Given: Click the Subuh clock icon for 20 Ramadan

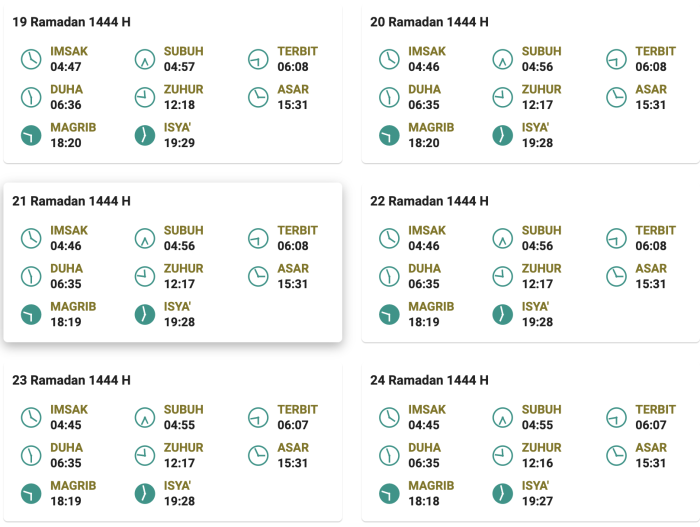Looking at the screenshot, I should pos(502,59).
